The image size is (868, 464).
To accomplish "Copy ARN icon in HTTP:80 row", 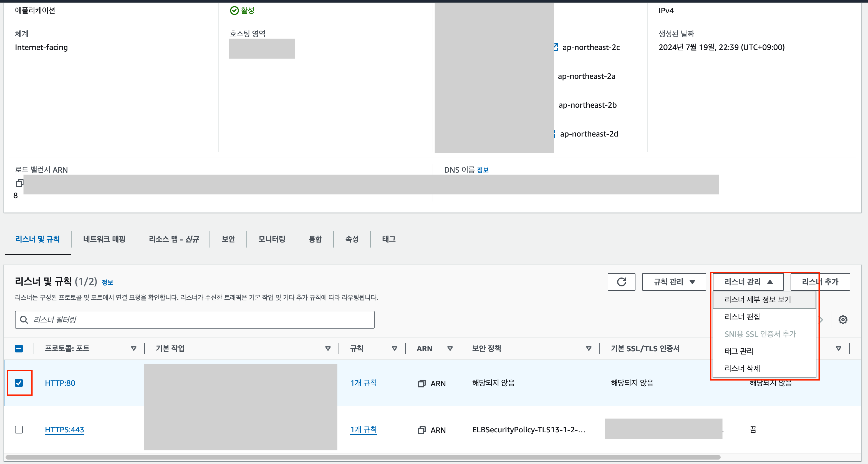I will [x=421, y=384].
